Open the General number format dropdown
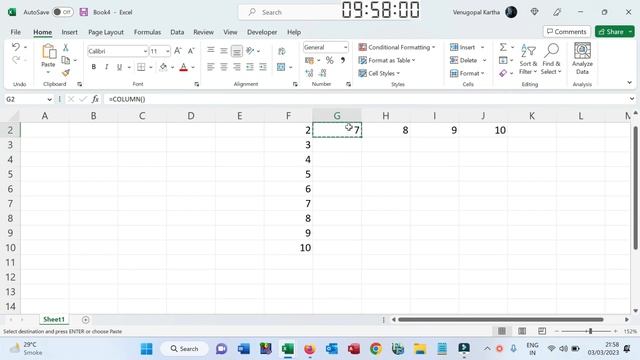This screenshot has width=640, height=360. (x=345, y=47)
